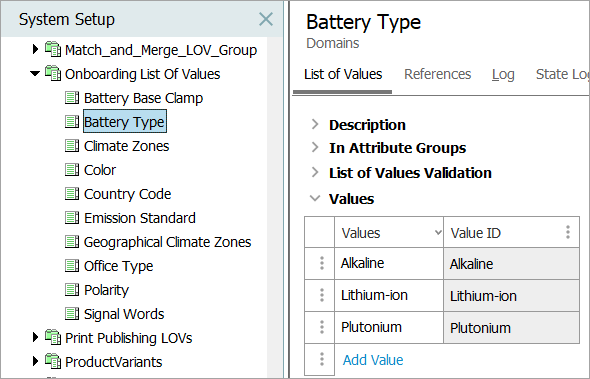
Task: Click the Plutonium cell in Values column
Action: 389,327
